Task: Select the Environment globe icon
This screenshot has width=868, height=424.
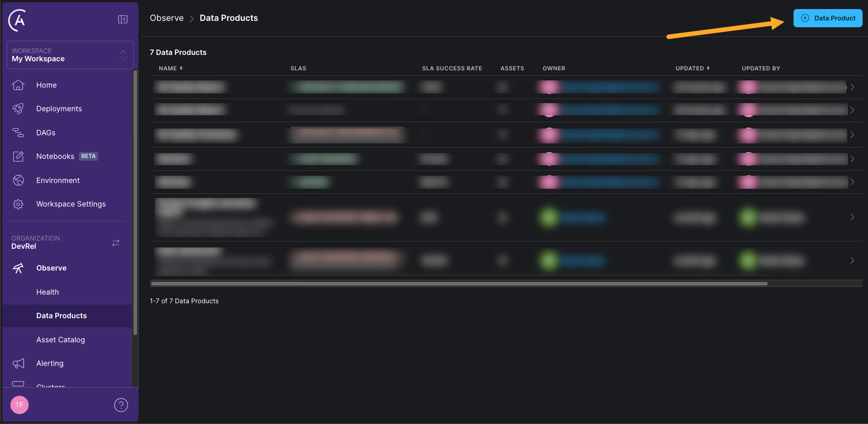Action: pos(18,180)
